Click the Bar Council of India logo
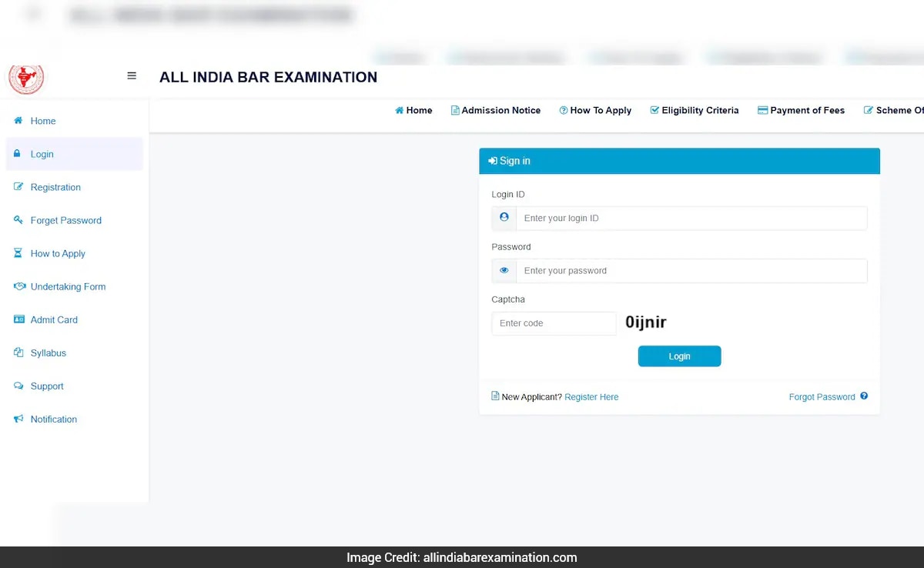Image resolution: width=924 pixels, height=568 pixels. click(x=26, y=78)
